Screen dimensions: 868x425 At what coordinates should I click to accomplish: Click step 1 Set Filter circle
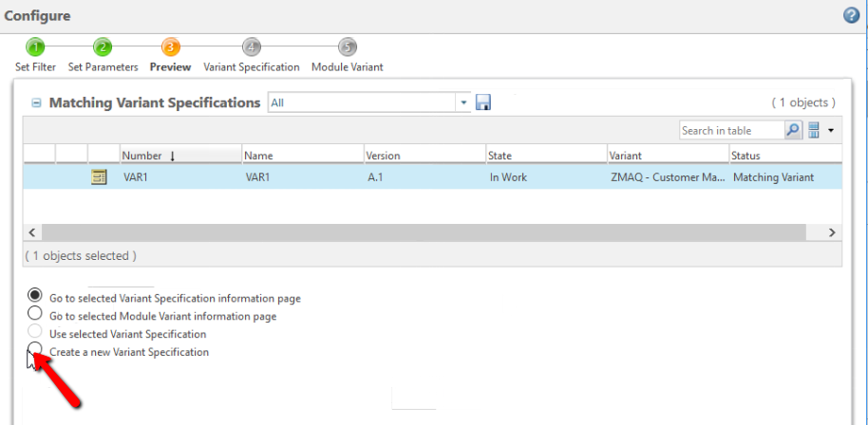pos(35,47)
